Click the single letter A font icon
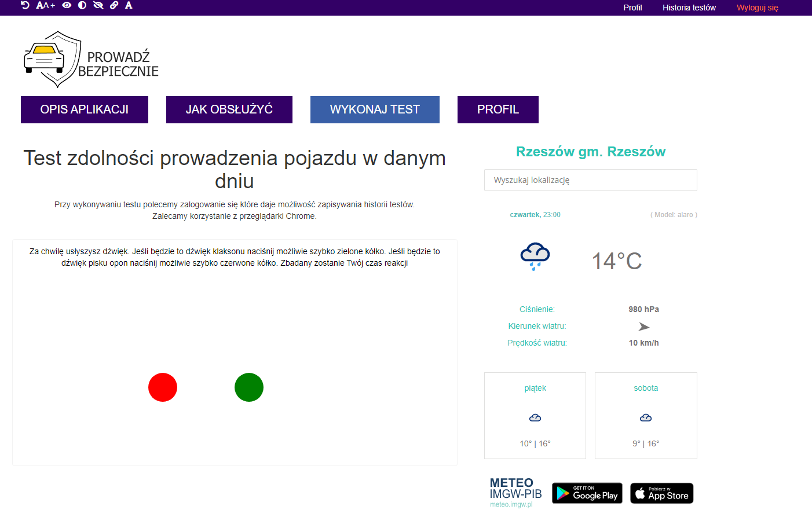The height and width of the screenshot is (517, 812). click(x=129, y=5)
